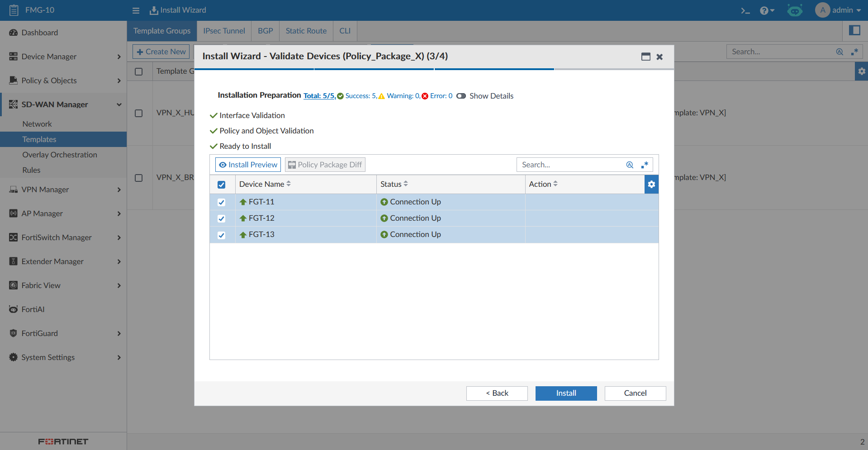This screenshot has width=868, height=450.
Task: Switch to the IPsec Tunnel tab
Action: pos(224,31)
